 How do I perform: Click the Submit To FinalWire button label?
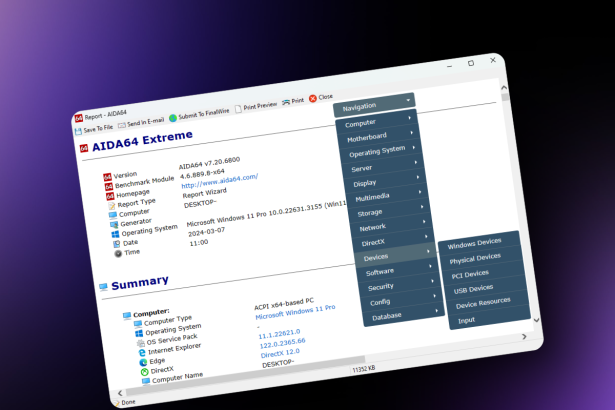(204, 114)
